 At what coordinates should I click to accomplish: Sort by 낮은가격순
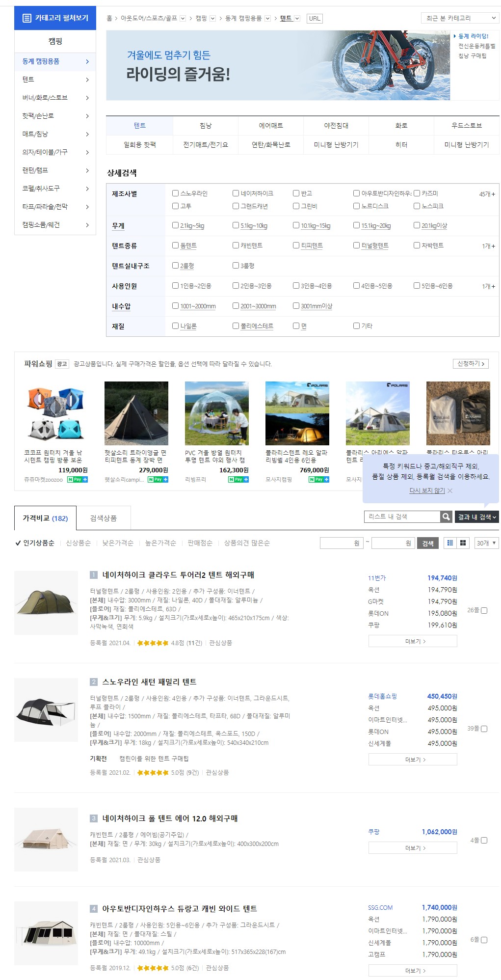click(x=118, y=543)
